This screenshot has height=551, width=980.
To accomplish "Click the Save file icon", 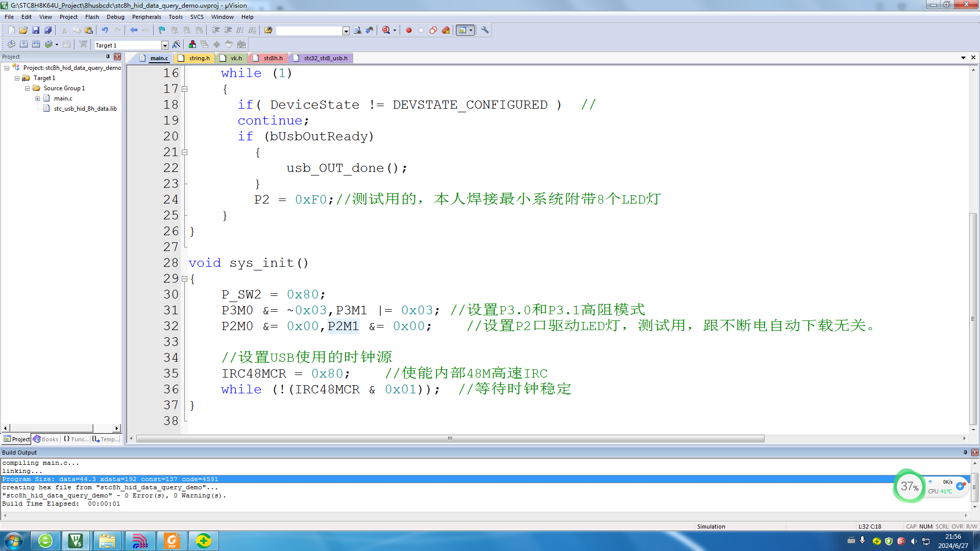I will click(36, 31).
